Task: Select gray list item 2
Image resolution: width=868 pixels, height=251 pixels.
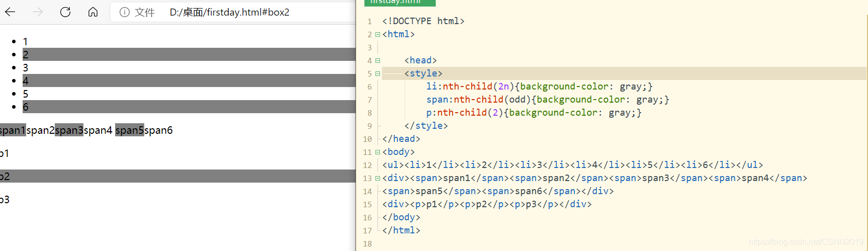Action: point(189,54)
